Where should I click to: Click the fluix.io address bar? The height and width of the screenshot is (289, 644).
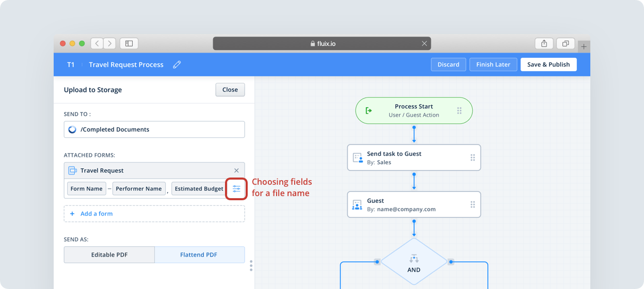(322, 43)
